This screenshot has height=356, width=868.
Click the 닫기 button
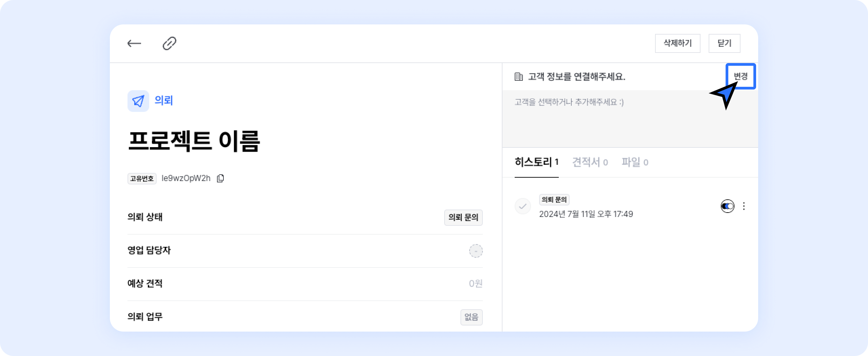[x=724, y=43]
